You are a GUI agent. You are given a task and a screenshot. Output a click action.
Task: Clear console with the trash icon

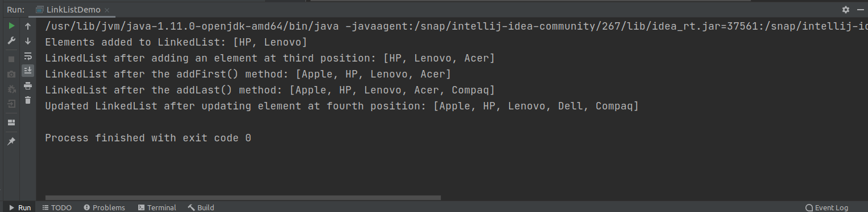point(28,100)
